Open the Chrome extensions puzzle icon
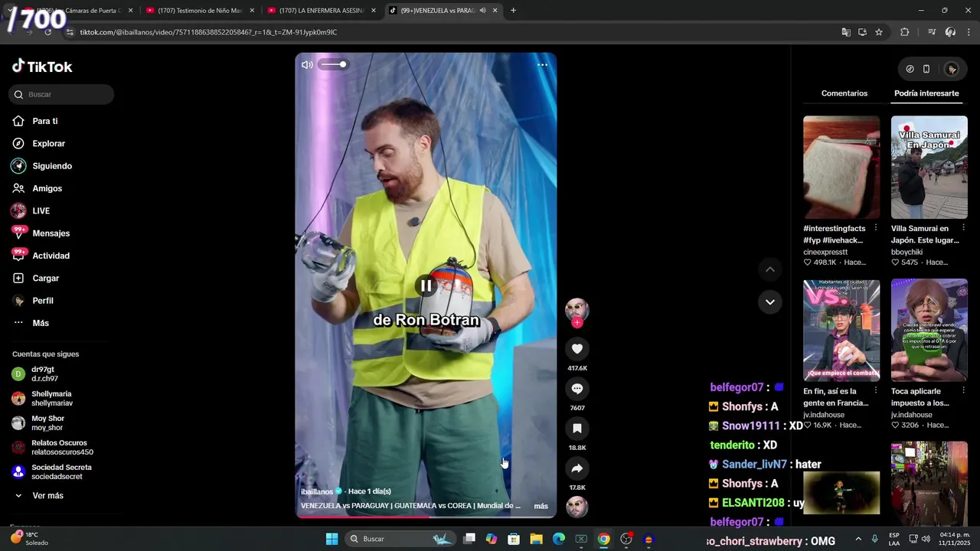 pyautogui.click(x=905, y=32)
